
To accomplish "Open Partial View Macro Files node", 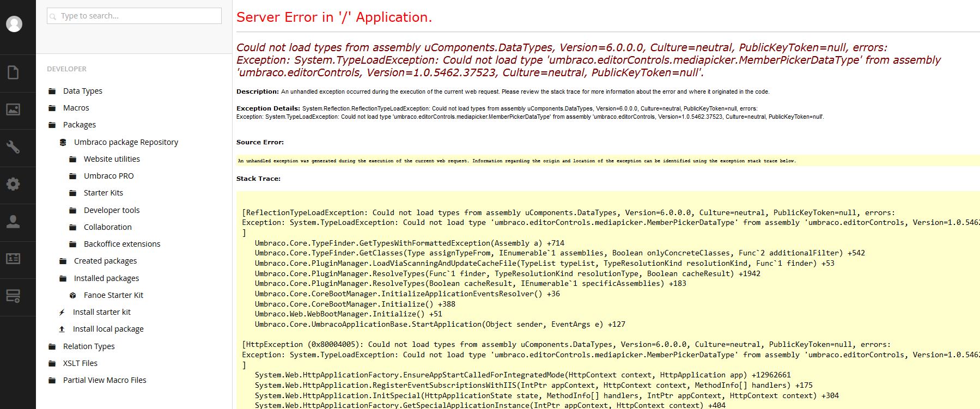I will pyautogui.click(x=105, y=380).
